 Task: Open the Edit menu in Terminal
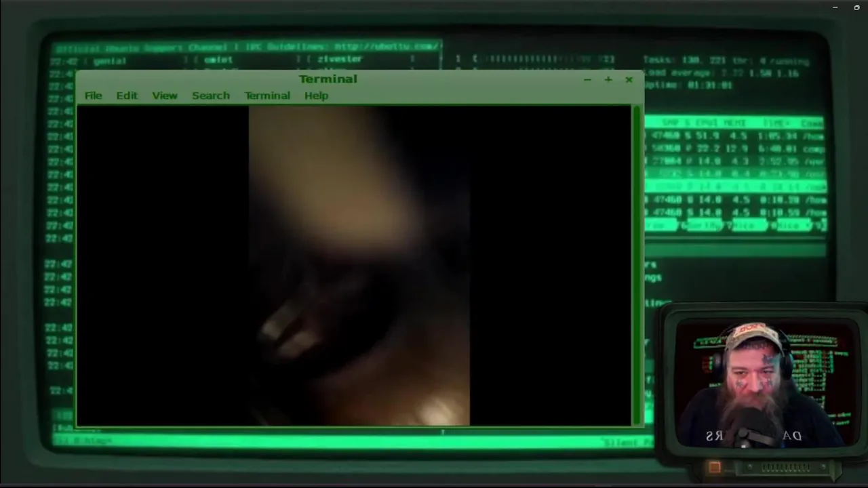pyautogui.click(x=127, y=96)
